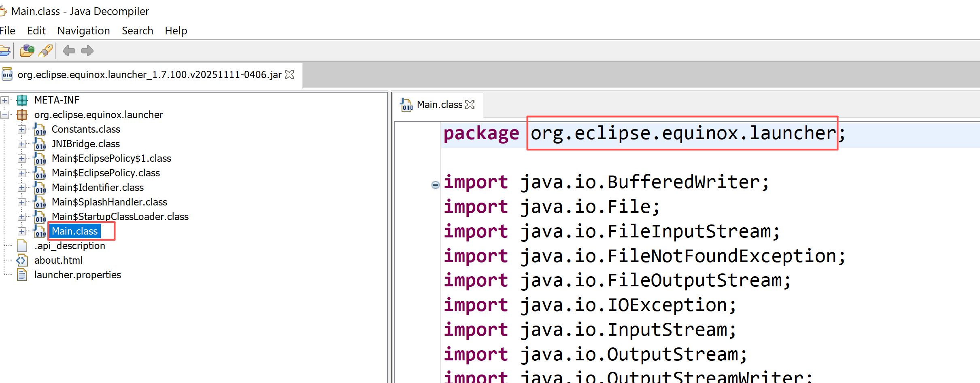This screenshot has width=980, height=383.
Task: Select Main$StartupClassLoader.class in the tree
Action: click(120, 217)
